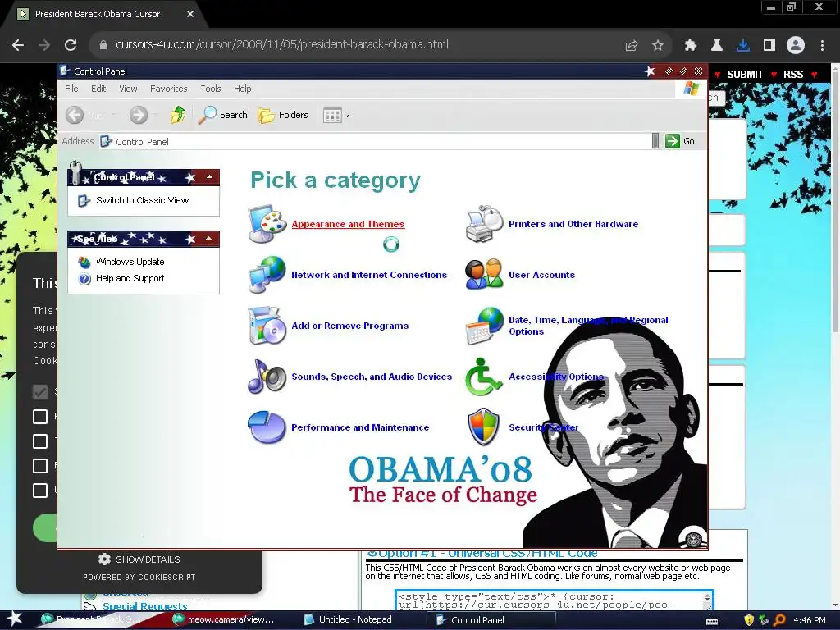Click the Start button on taskbar

click(15, 619)
